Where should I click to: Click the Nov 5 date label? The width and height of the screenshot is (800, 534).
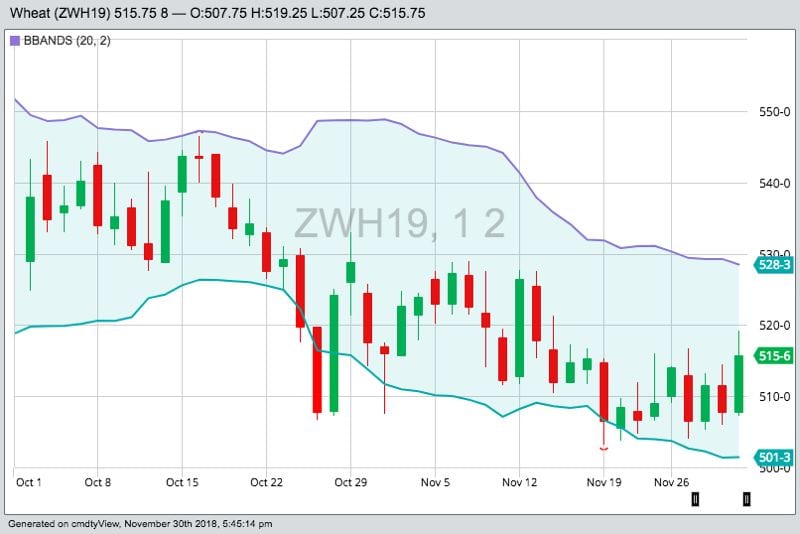click(x=435, y=482)
